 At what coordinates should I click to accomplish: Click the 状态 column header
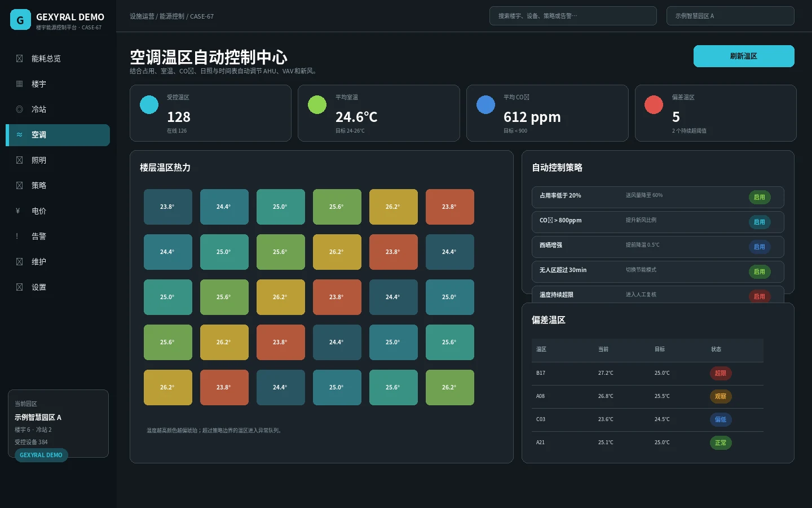coord(716,349)
